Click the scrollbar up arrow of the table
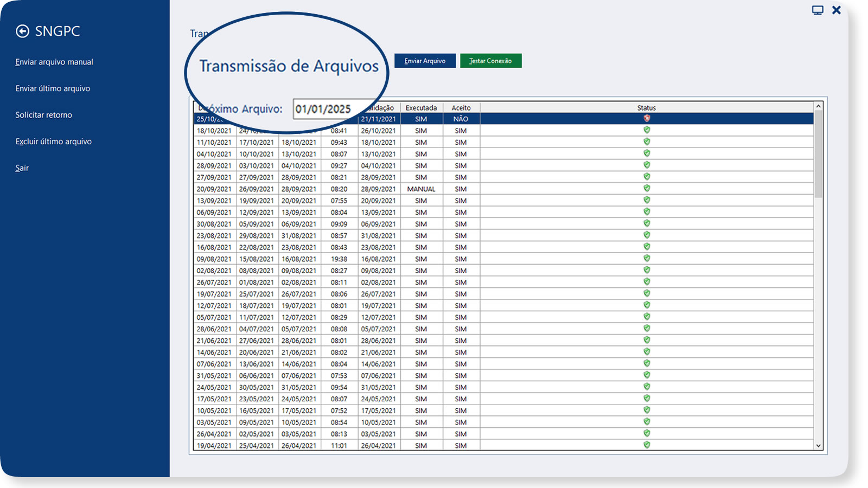 click(819, 106)
